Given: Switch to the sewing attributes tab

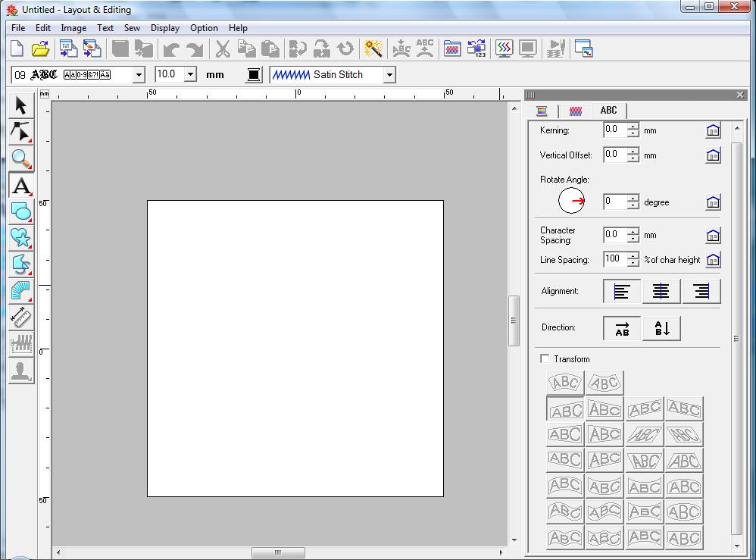Looking at the screenshot, I should 575,111.
